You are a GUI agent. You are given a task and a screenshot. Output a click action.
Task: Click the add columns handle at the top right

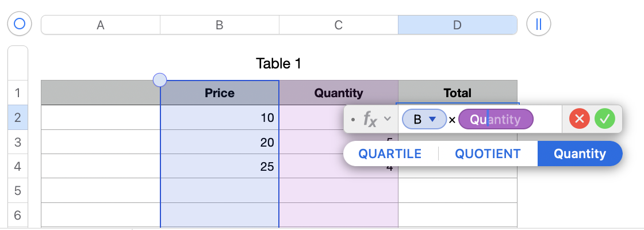pyautogui.click(x=539, y=24)
